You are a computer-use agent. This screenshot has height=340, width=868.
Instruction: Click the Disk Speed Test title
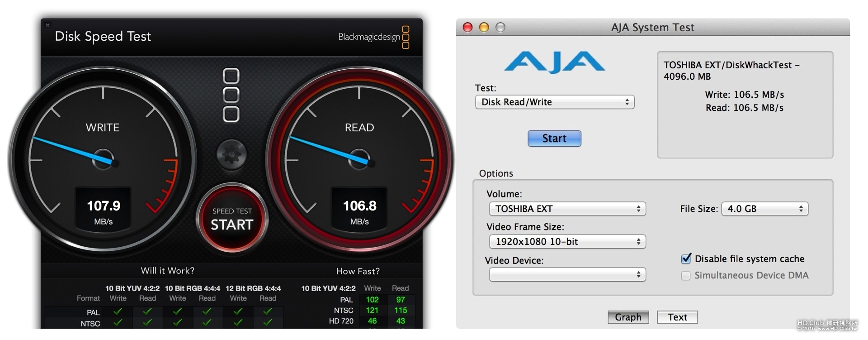[103, 36]
